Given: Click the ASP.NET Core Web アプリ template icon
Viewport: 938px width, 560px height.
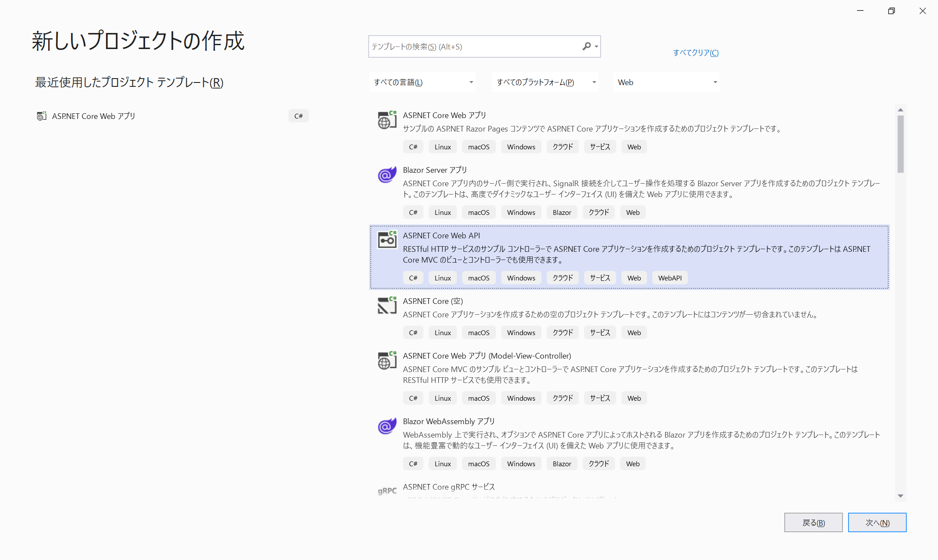Looking at the screenshot, I should tap(387, 120).
